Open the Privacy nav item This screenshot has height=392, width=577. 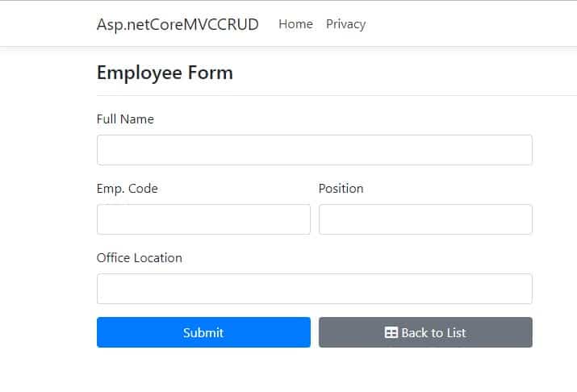point(345,24)
